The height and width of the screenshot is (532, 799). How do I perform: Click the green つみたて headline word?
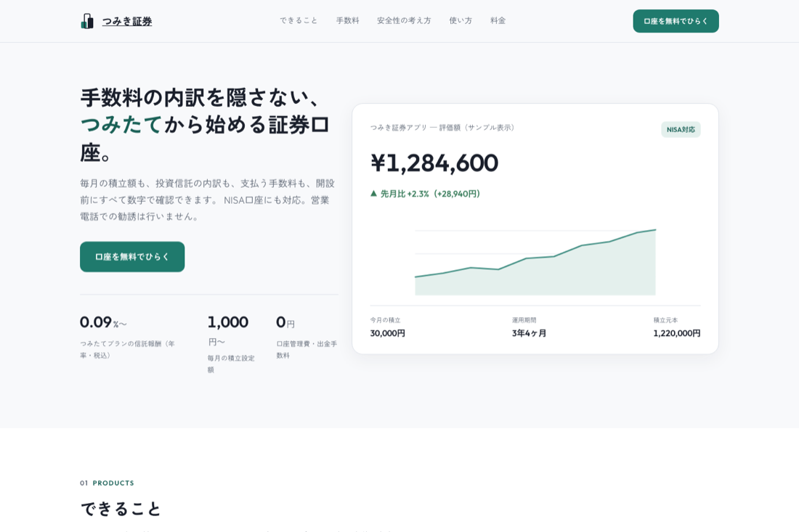121,125
